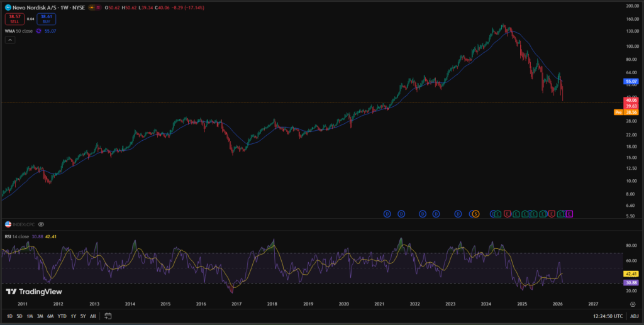Screen dimensions: 644x325
Task: Click the first red E earnings marker
Action: 508,214
